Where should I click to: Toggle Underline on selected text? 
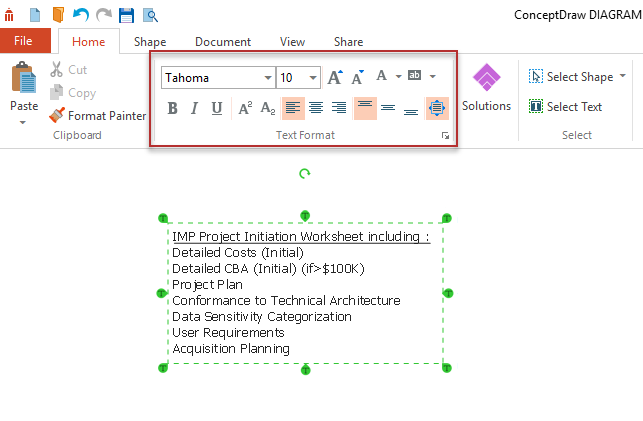pos(216,108)
